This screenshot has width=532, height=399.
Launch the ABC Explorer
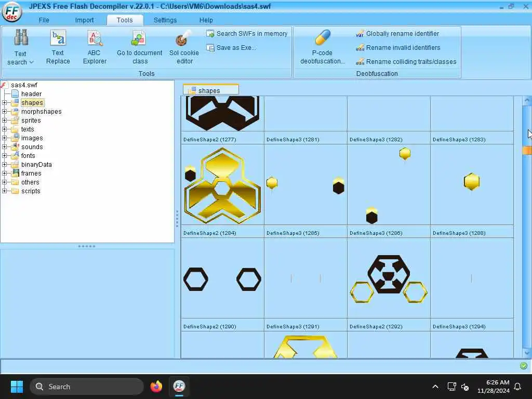click(x=95, y=47)
